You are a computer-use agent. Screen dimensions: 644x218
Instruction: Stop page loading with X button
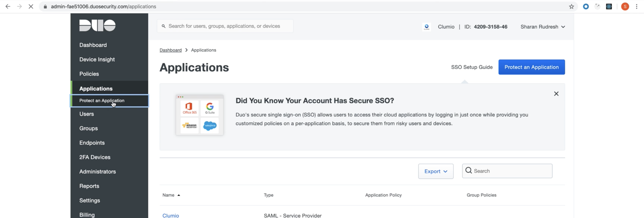[31, 6]
